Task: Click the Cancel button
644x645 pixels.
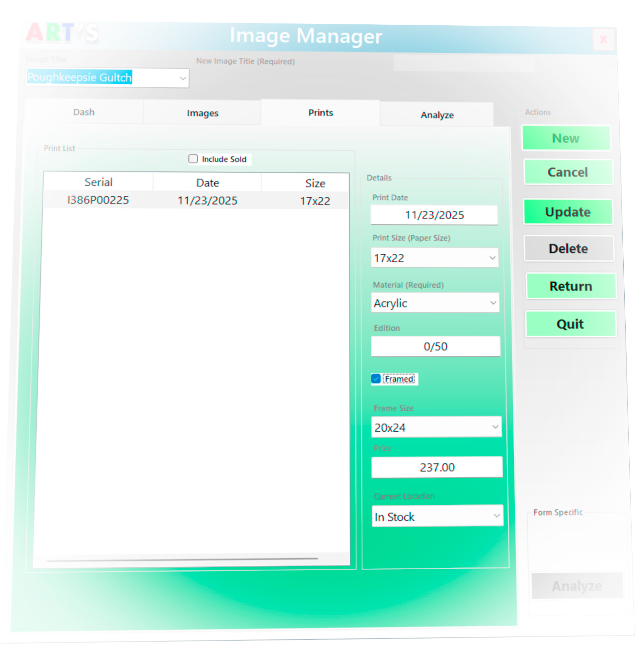Action: (x=568, y=172)
